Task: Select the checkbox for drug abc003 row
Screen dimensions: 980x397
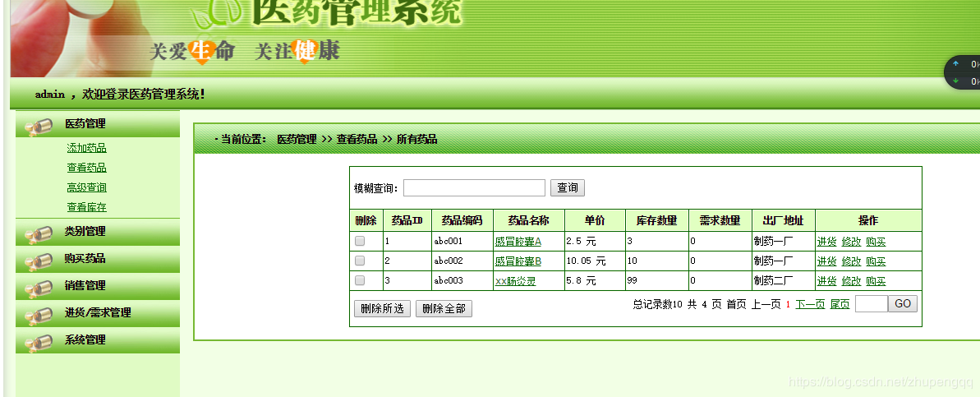Action: click(x=360, y=280)
